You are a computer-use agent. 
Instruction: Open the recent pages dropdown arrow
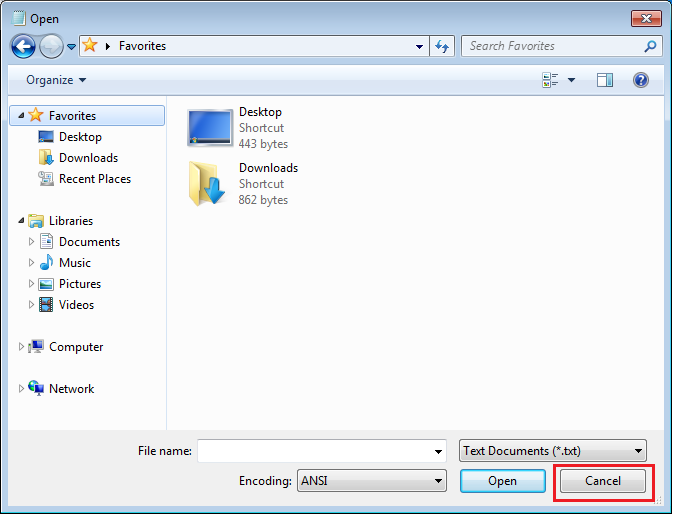tap(71, 46)
